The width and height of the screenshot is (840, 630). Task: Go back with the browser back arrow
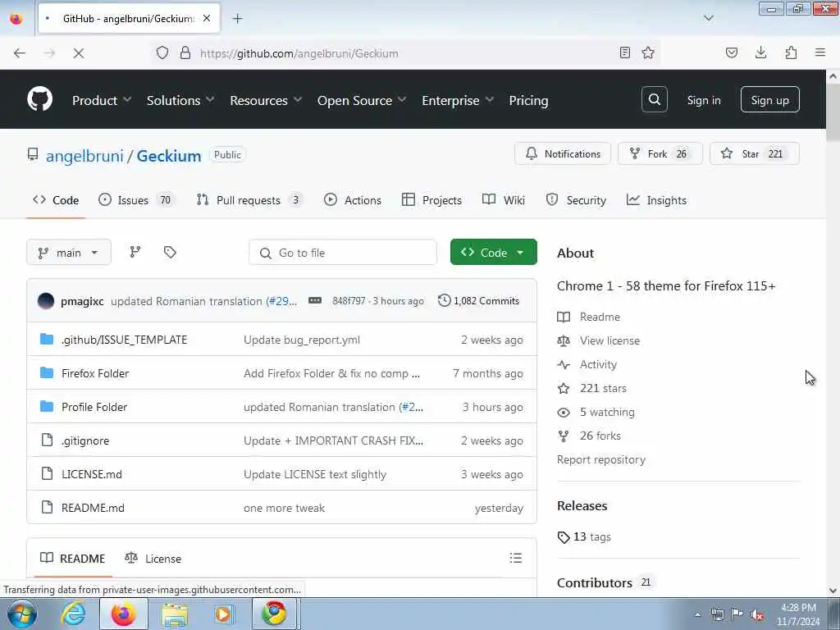pyautogui.click(x=20, y=53)
